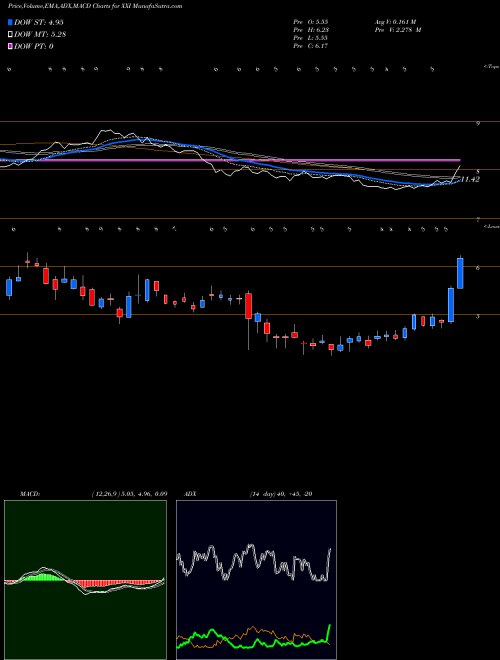Click the white DOW MT legend swatch
This screenshot has height=660, width=500.
click(x=11, y=35)
